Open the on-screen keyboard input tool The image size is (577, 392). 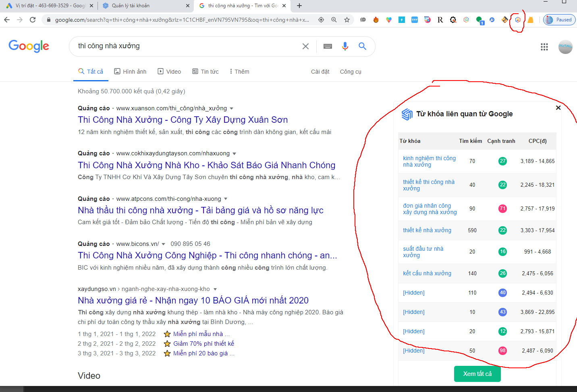pos(328,46)
